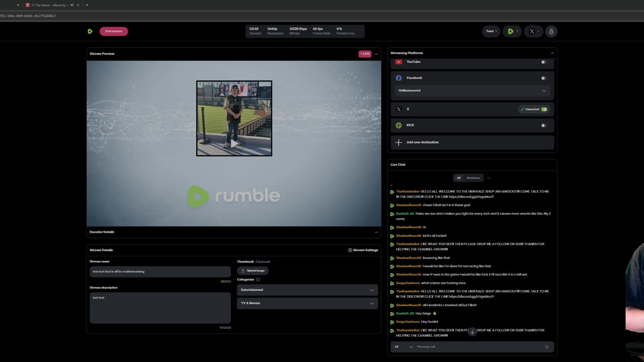The image size is (644, 362).
Task: Click the Packet Loss stat
Action: point(346,31)
